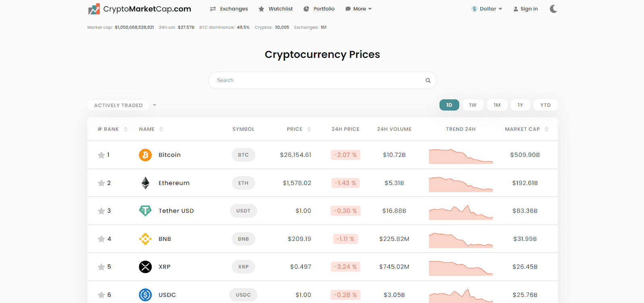Open the Dollar currency dropdown
The width and height of the screenshot is (644, 303).
(x=487, y=9)
